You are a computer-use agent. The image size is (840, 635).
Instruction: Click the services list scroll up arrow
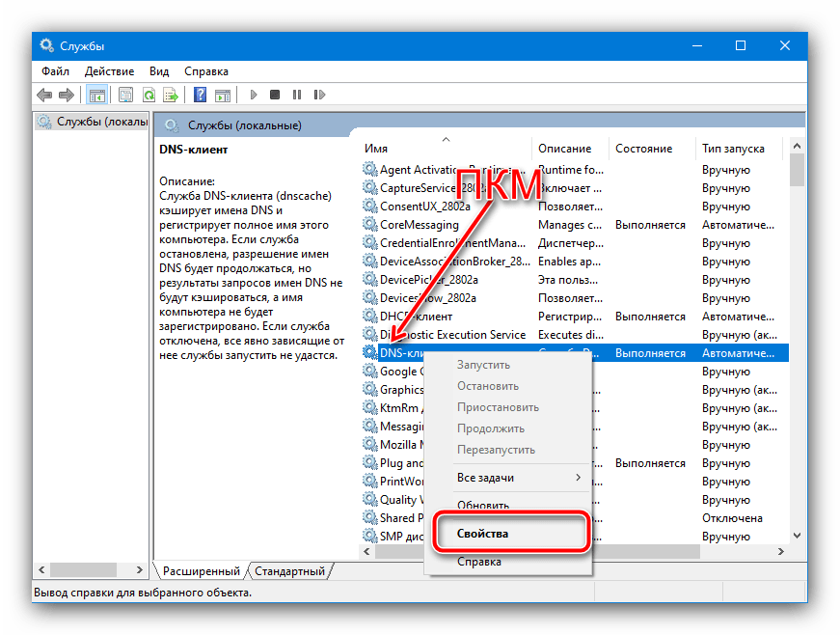coord(797,146)
